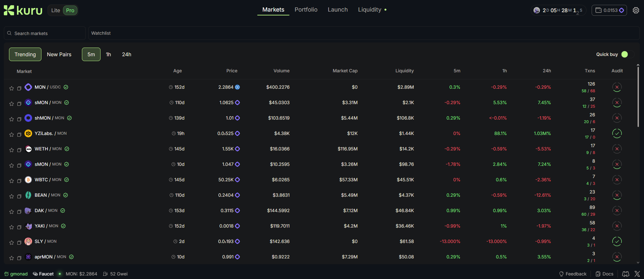Image resolution: width=644 pixels, height=279 pixels.
Task: Click audit failed icon for WETH / MON
Action: coord(617,149)
